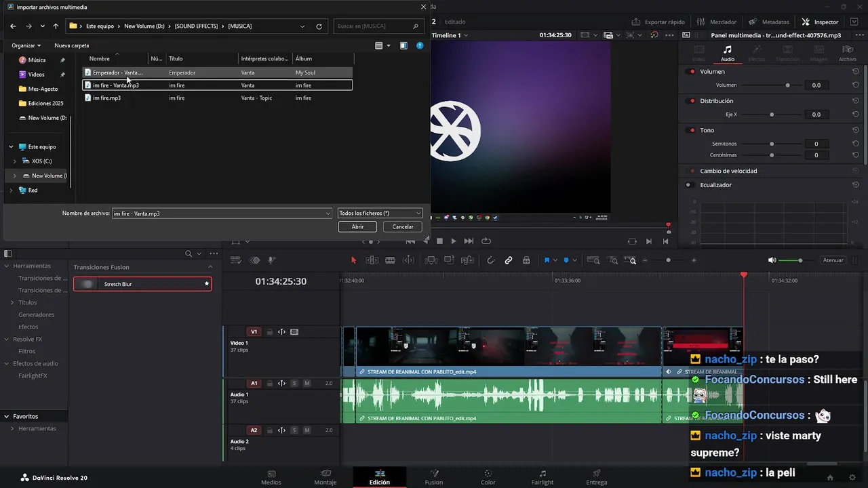This screenshot has width=868, height=488.
Task: Open the flag color dropdown arrow
Action: 555,260
